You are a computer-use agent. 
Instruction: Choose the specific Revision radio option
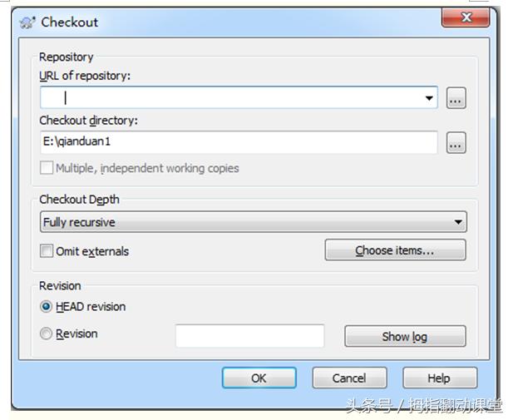(x=47, y=334)
